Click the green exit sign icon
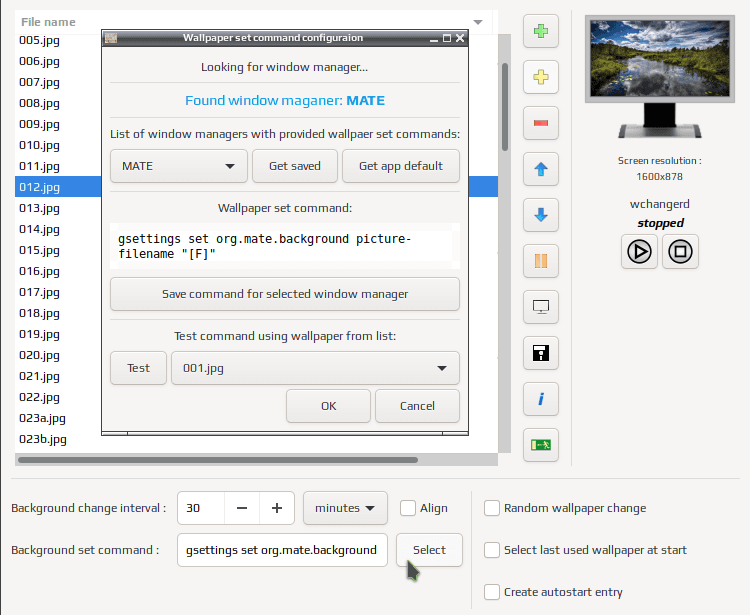 [x=540, y=445]
